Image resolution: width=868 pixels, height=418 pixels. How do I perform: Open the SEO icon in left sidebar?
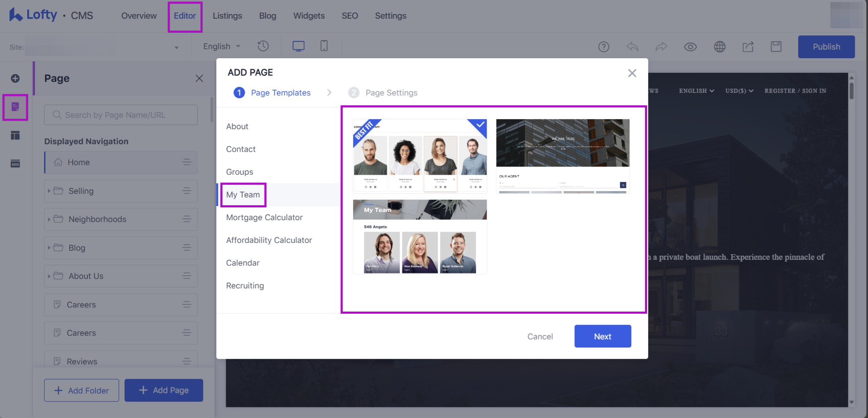(15, 164)
